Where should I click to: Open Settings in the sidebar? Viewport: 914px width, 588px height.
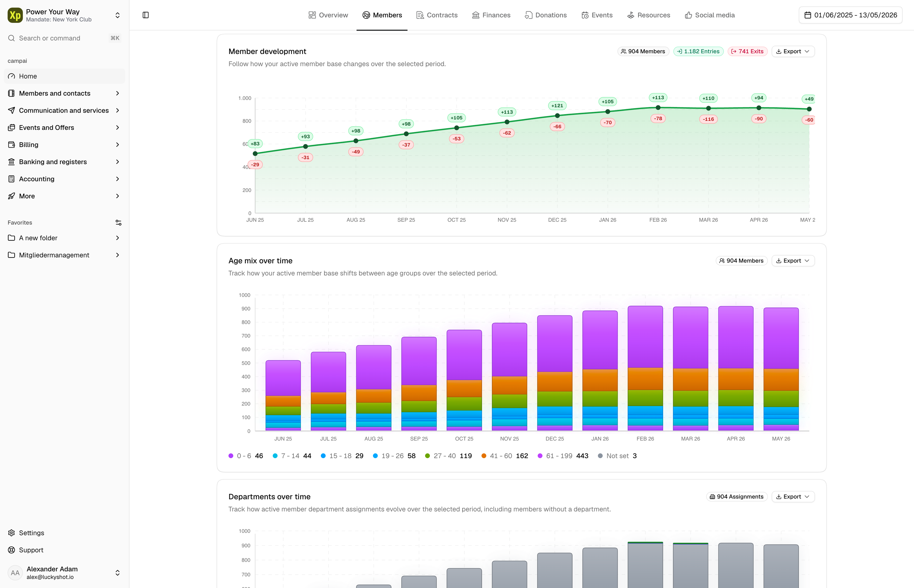tap(64, 533)
